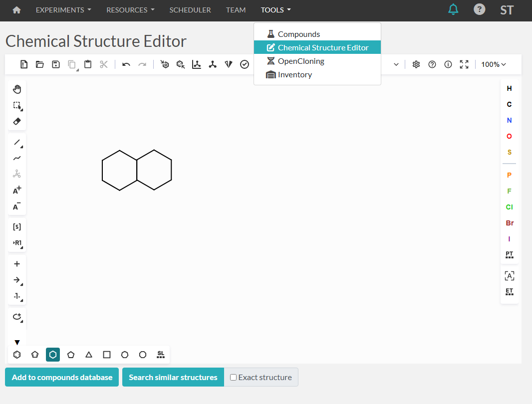Click the Paste clipboard icon

point(88,64)
